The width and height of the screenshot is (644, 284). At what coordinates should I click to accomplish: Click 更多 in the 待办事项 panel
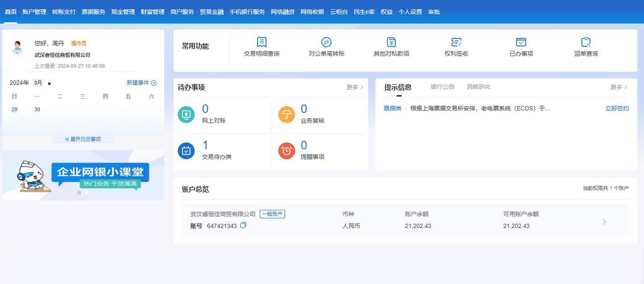point(355,88)
